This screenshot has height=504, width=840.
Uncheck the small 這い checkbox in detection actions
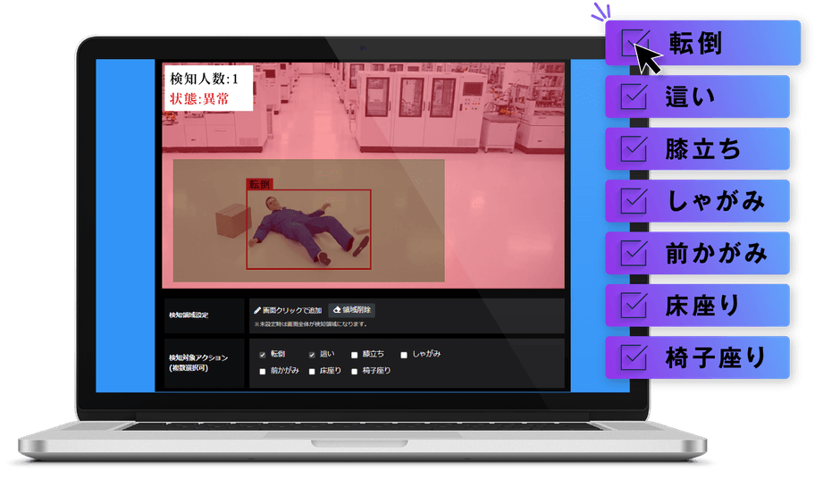[312, 355]
